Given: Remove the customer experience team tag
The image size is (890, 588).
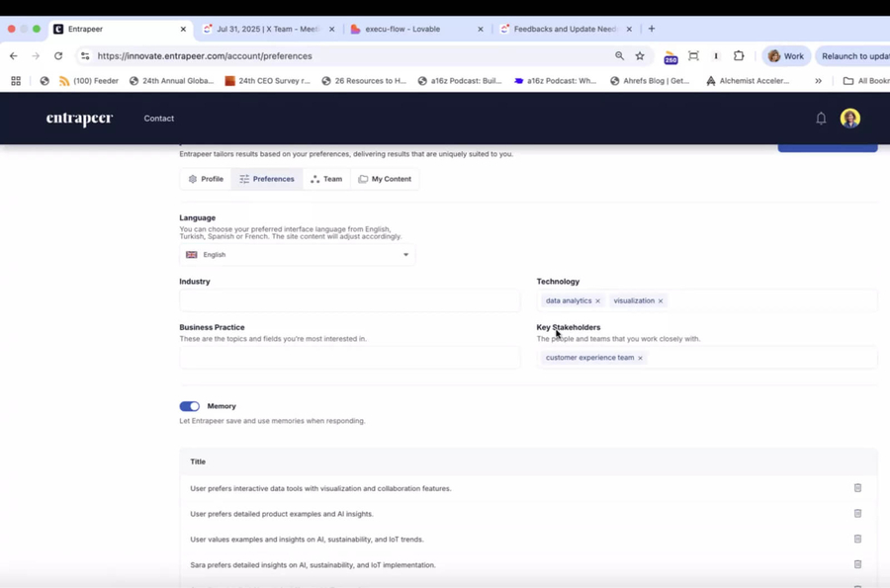Looking at the screenshot, I should 640,358.
